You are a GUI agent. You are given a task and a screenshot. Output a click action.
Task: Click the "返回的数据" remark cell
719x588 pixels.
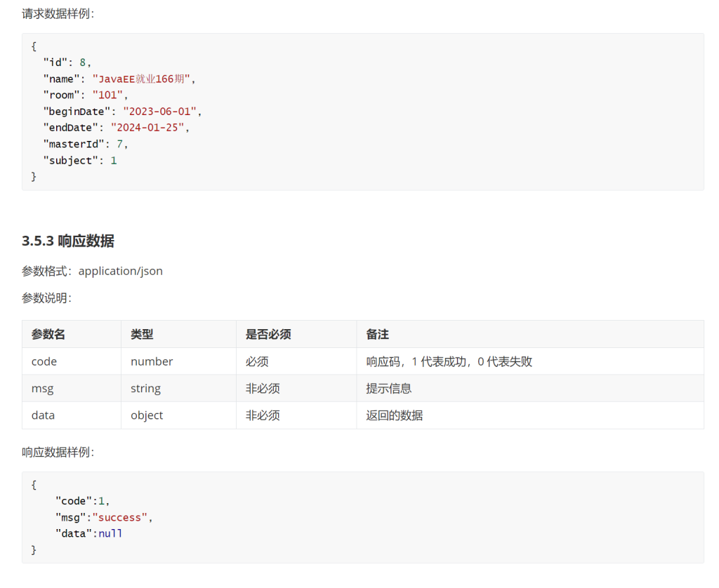(394, 415)
